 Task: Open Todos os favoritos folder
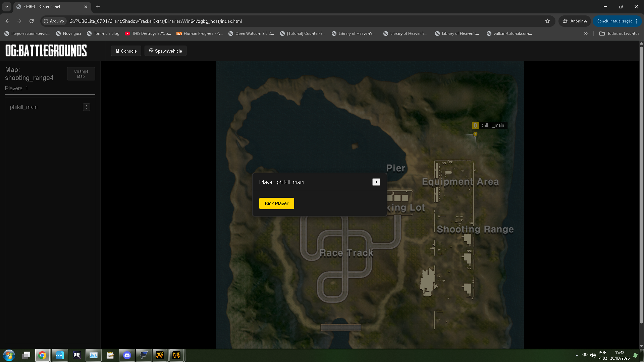coord(619,34)
